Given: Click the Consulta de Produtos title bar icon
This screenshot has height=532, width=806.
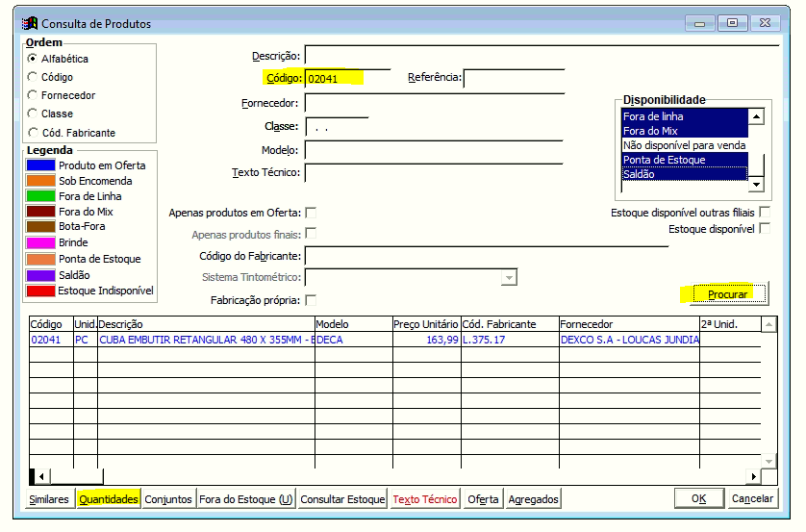Looking at the screenshot, I should (30, 23).
